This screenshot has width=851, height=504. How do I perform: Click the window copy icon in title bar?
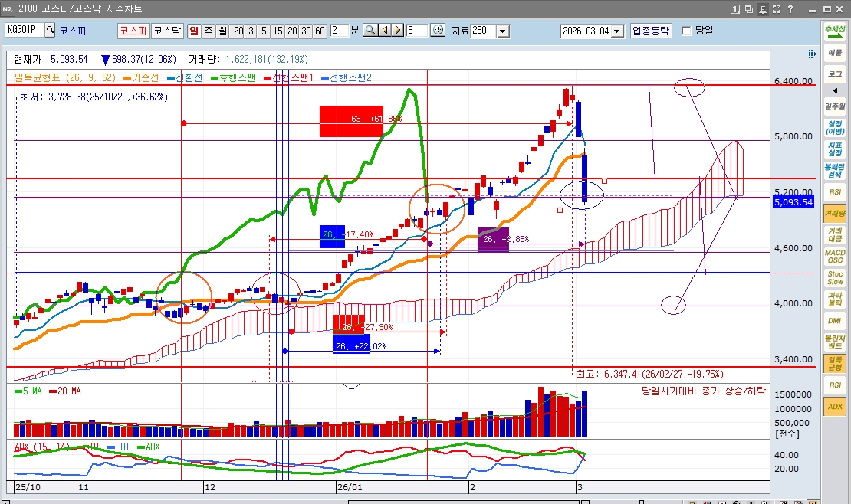click(x=749, y=9)
